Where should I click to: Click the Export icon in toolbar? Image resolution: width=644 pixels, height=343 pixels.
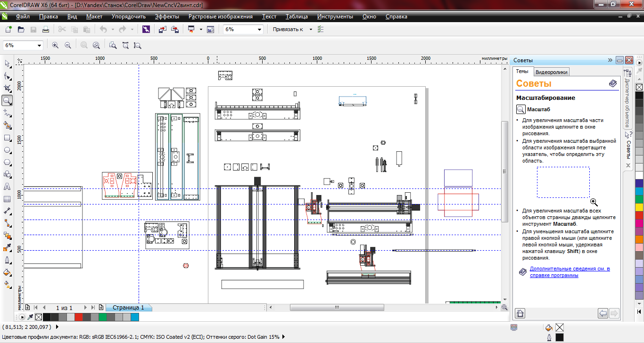174,29
